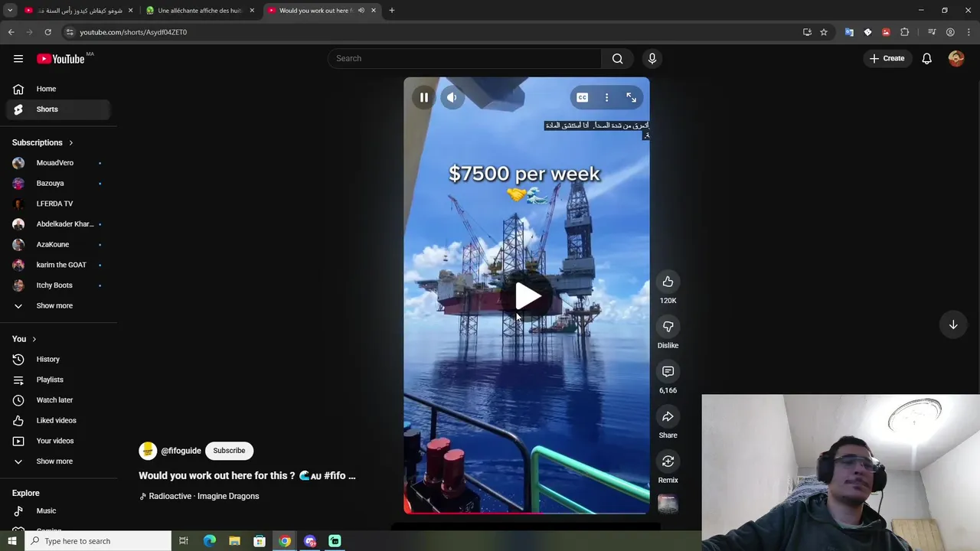Image resolution: width=980 pixels, height=551 pixels.
Task: Pause the Short with the pause button
Action: click(423, 97)
